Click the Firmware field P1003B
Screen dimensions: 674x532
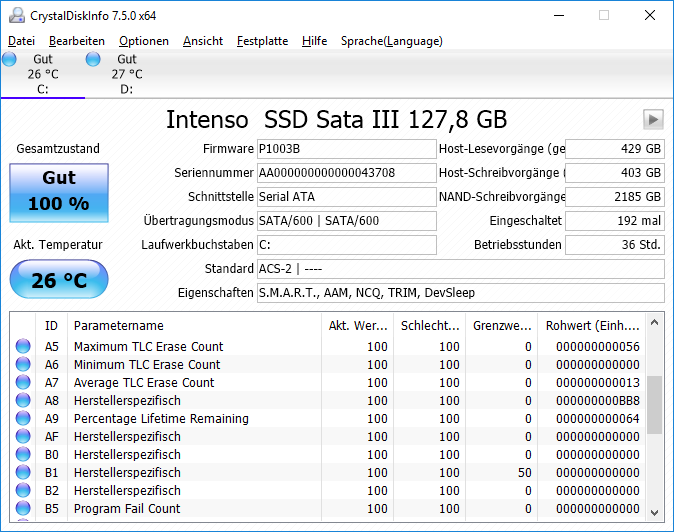click(346, 149)
